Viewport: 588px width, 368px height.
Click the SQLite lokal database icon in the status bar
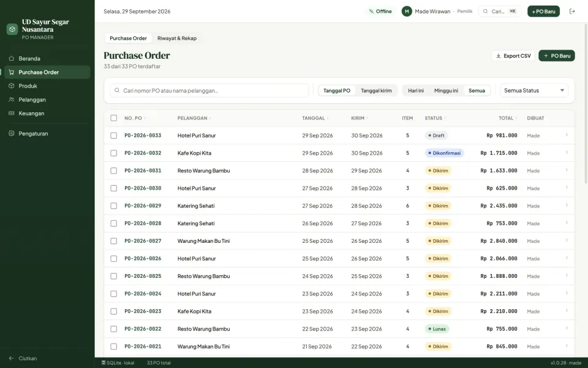(x=104, y=362)
